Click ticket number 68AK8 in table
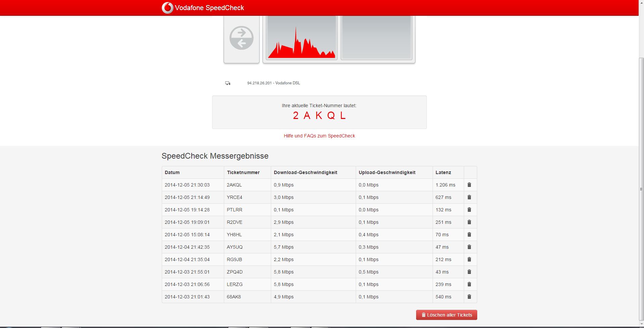 (234, 297)
